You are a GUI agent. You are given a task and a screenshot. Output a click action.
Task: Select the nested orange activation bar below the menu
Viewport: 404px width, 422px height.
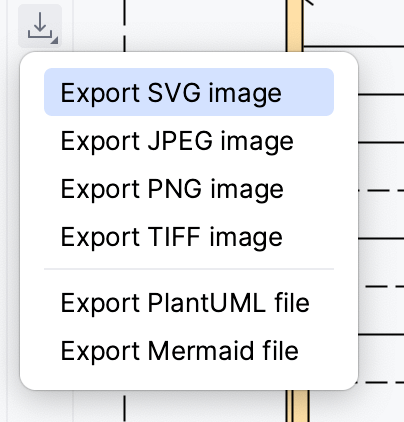coord(301,406)
